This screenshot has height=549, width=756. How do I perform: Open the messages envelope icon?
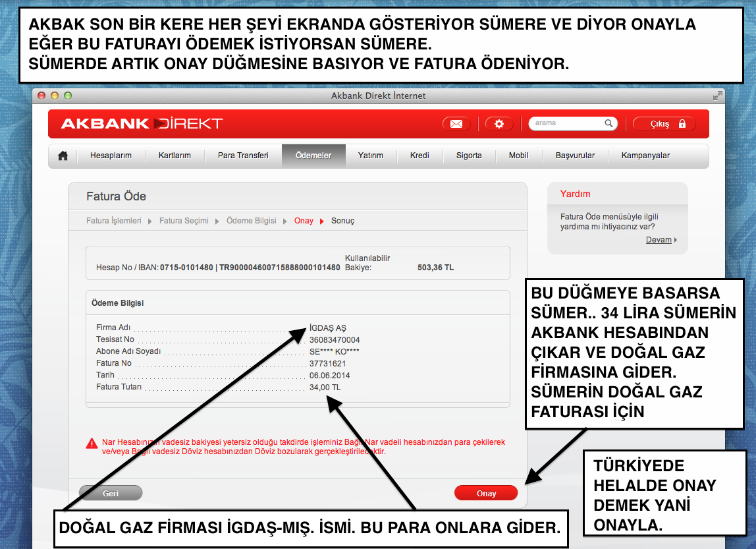(456, 124)
